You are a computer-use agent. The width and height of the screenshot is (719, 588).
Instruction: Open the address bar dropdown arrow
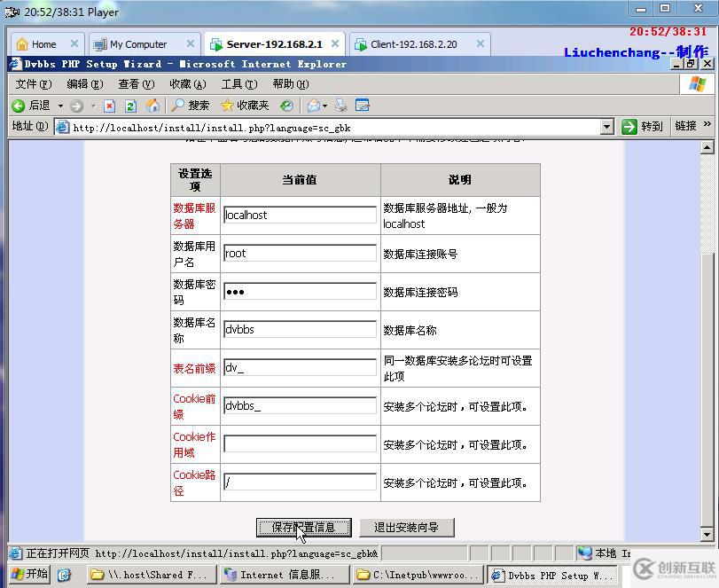[x=606, y=127]
